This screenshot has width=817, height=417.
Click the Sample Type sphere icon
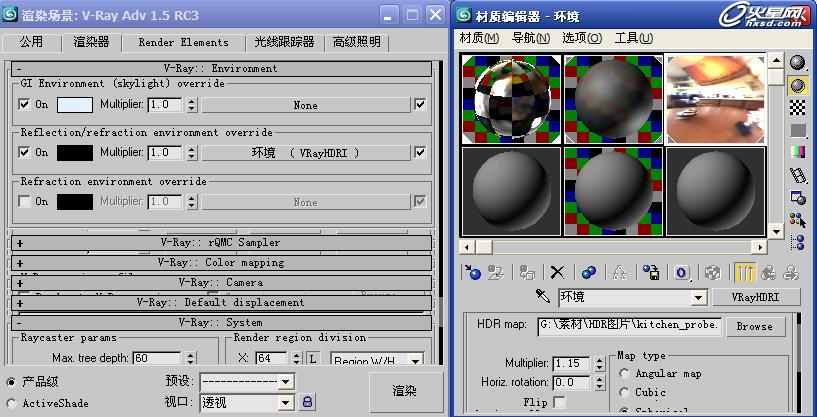tap(798, 63)
